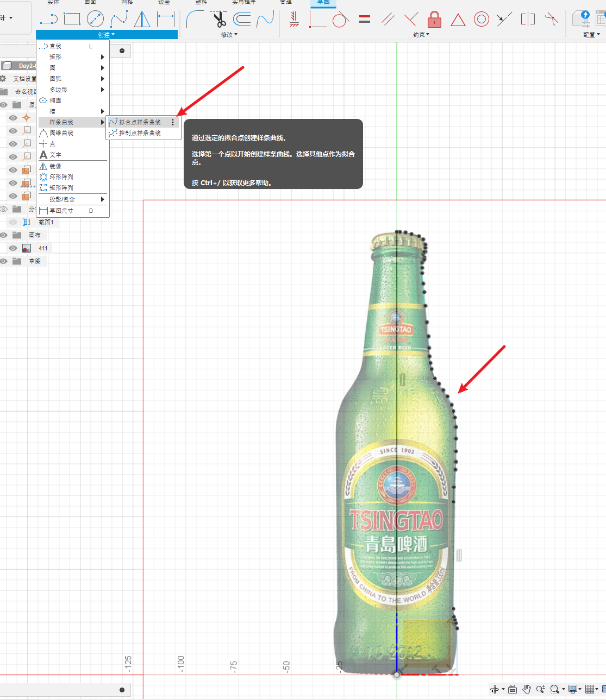Image resolution: width=606 pixels, height=700 pixels.
Task: Click three-dot options beside 拟合点样条曲线
Action: point(173,122)
